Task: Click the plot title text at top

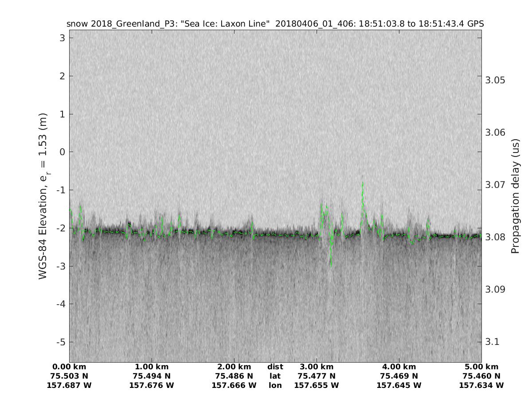Action: pyautogui.click(x=275, y=23)
